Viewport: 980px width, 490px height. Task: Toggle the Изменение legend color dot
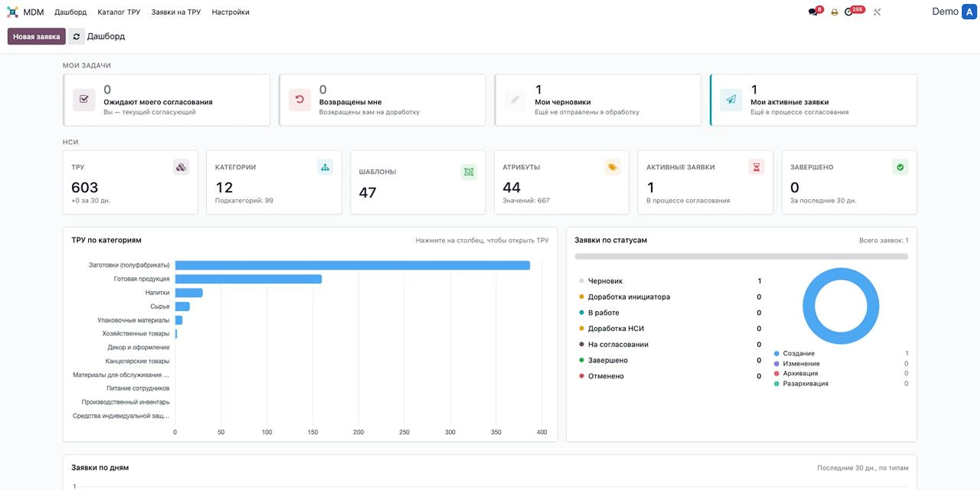point(776,364)
